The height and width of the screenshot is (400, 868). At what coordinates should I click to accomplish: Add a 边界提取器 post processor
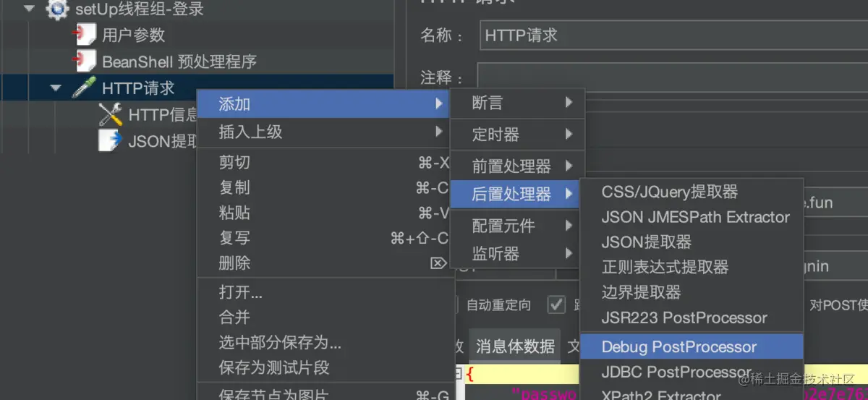coord(692,292)
